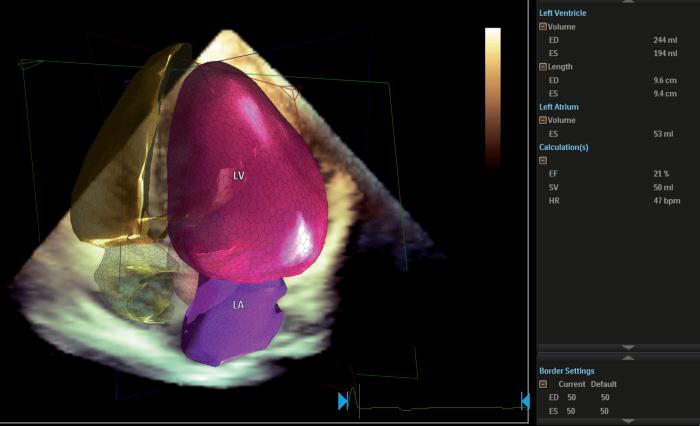
Task: Click the Calculation(s) heading
Action: click(x=564, y=147)
